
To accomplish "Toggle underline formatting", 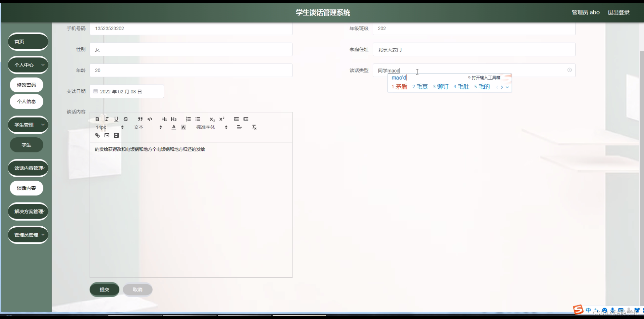I will 116,119.
